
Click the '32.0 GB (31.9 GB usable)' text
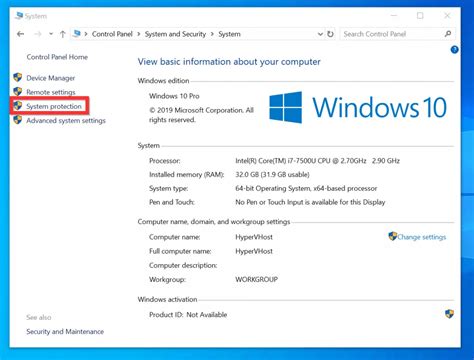tap(272, 174)
